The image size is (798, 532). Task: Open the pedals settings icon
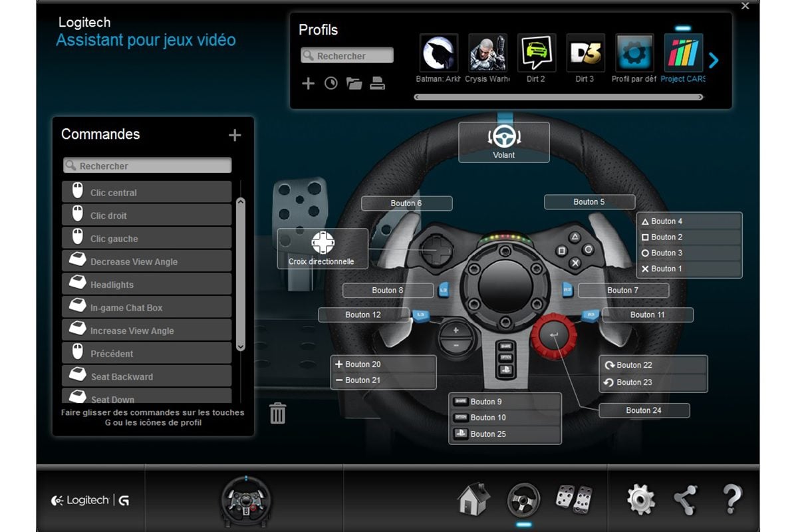[574, 499]
